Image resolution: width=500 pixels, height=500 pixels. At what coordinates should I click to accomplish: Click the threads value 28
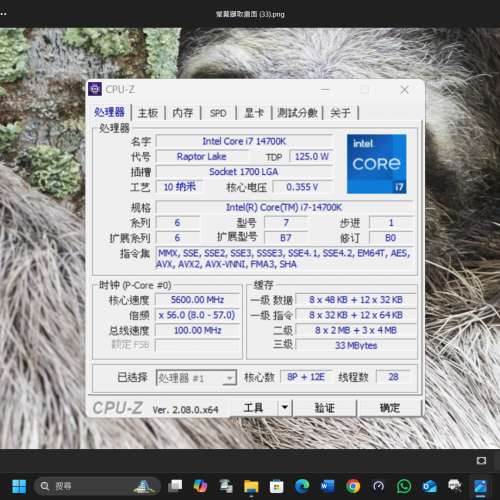pos(393,377)
